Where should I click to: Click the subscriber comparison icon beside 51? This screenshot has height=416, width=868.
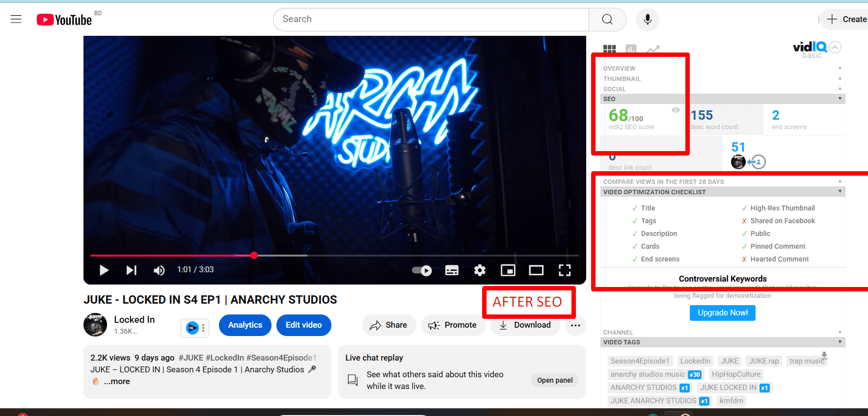pos(756,161)
